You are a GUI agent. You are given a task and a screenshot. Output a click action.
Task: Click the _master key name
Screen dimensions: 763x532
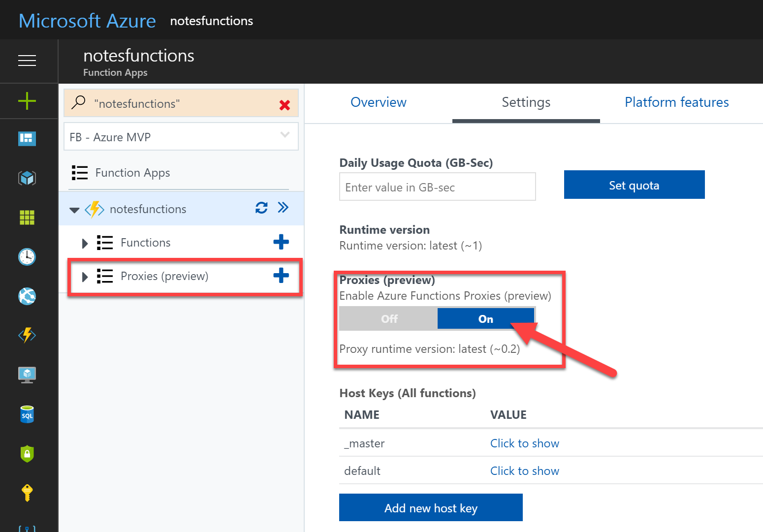pos(364,443)
